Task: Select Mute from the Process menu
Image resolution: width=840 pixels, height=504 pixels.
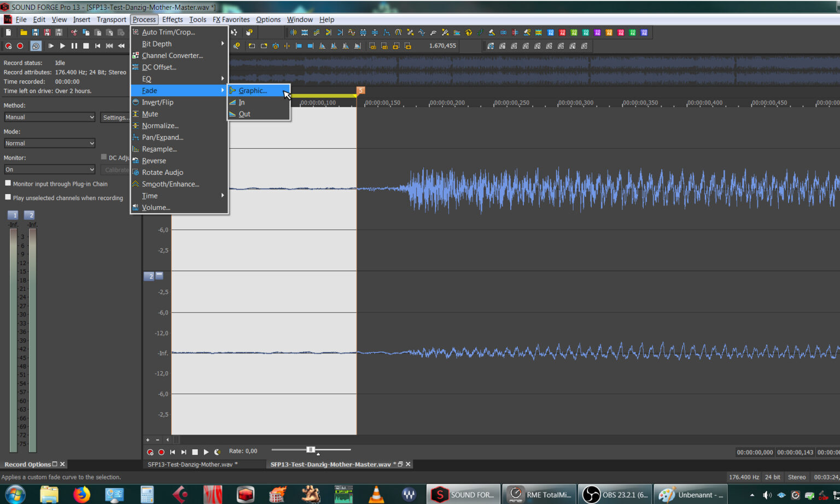Action: click(x=179, y=114)
